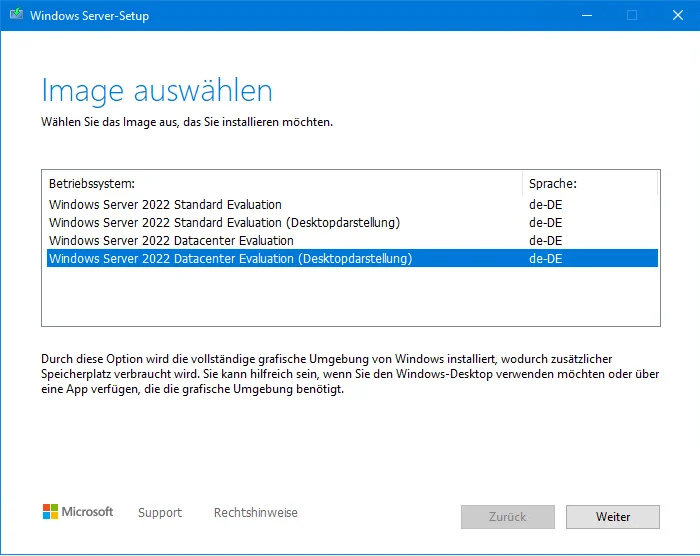The width and height of the screenshot is (700, 556).
Task: Select Windows Server 2022 Standard Evaluation
Action: 352,205
